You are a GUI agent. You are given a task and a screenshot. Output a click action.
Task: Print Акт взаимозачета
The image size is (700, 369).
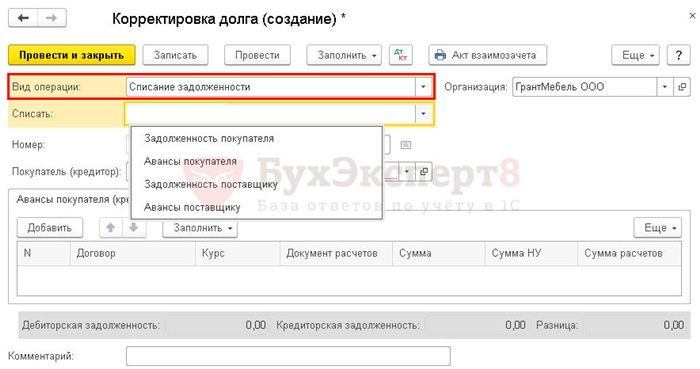tap(488, 55)
